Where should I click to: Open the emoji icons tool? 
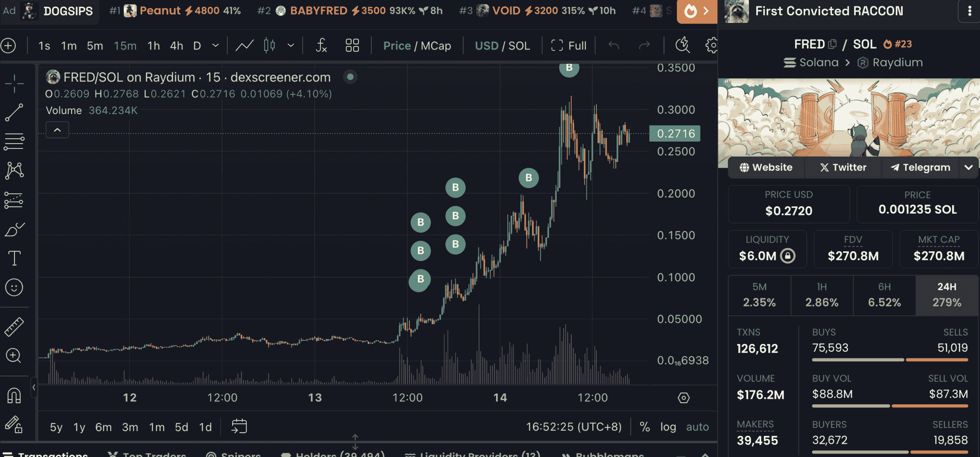[x=14, y=288]
